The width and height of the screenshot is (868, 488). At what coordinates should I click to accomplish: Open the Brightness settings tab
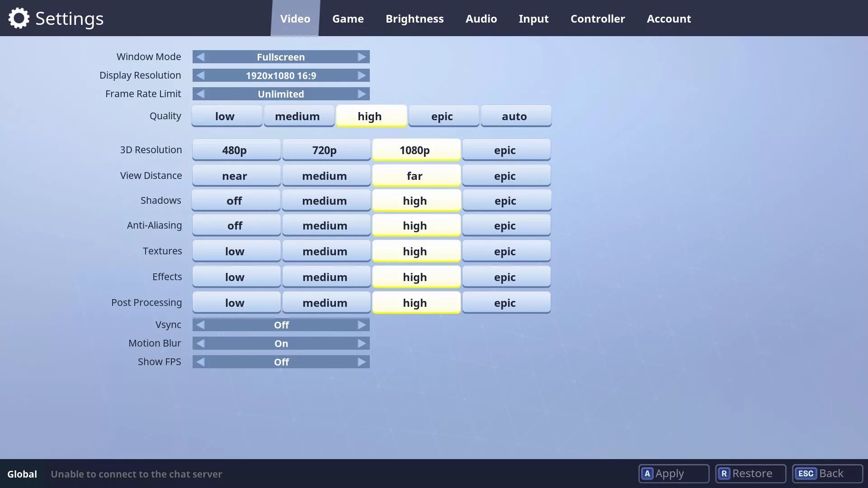point(414,18)
